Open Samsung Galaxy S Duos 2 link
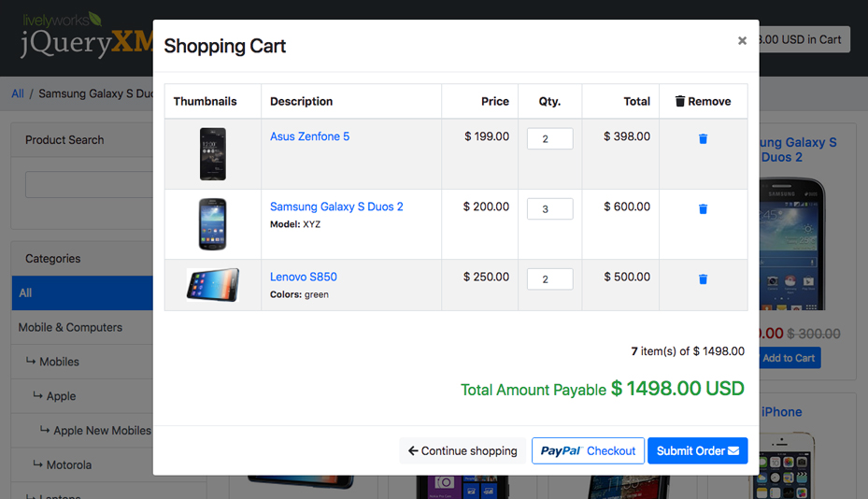 tap(336, 207)
